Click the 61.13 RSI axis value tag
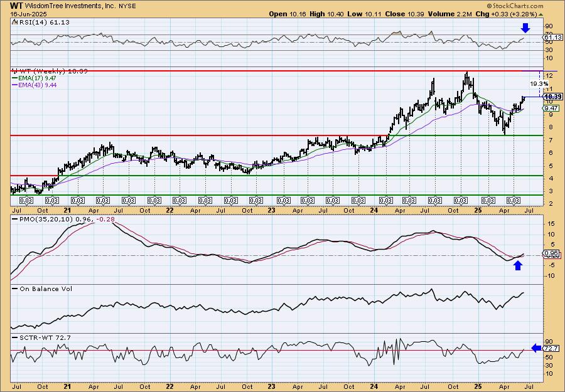This screenshot has width=565, height=392. point(552,38)
